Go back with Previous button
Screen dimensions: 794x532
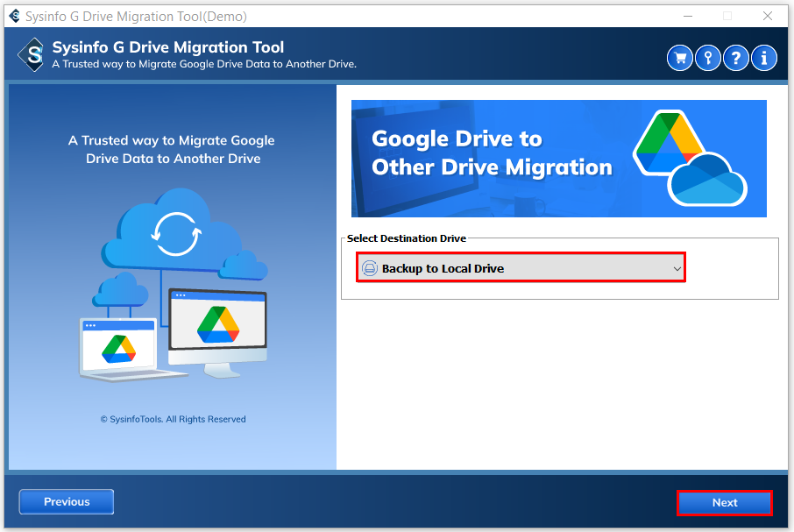67,501
